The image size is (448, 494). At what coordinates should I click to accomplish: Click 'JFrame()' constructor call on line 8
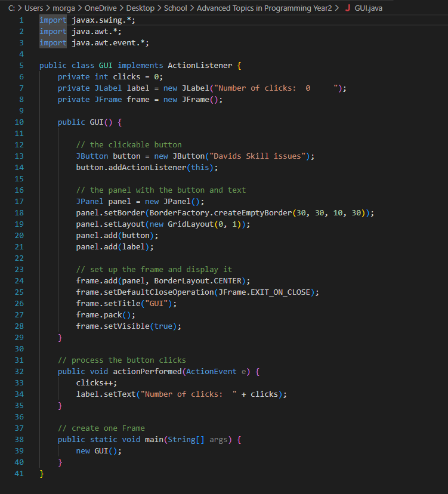tap(200, 100)
